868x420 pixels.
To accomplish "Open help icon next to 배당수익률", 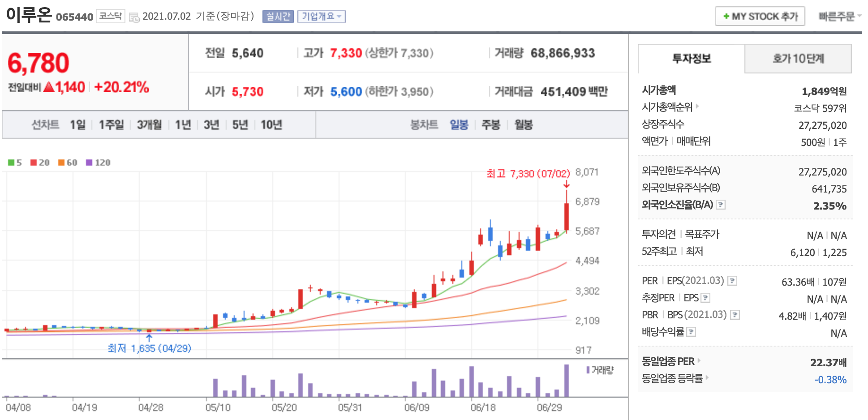I will [x=691, y=332].
